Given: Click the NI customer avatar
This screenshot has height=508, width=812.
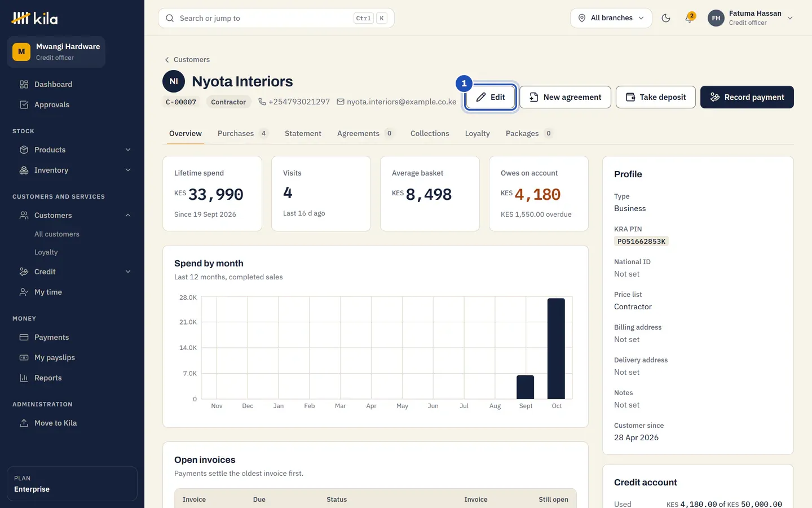Looking at the screenshot, I should [174, 81].
